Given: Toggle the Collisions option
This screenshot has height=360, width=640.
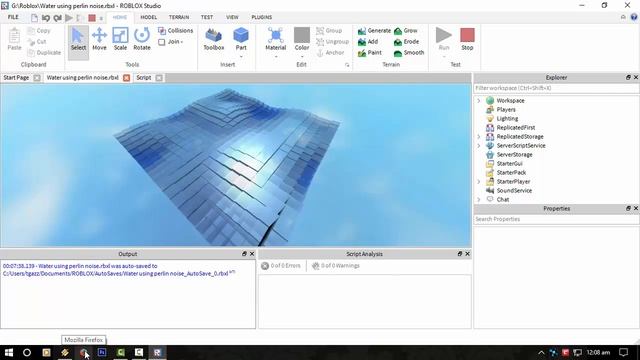Looking at the screenshot, I should coord(176,31).
